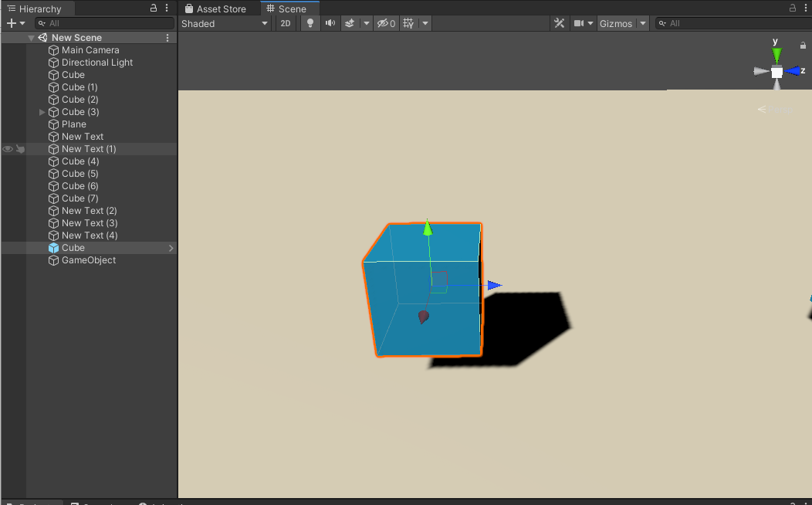Open the effects dropdown arrow in Scene toolbar
The width and height of the screenshot is (812, 505).
[x=366, y=23]
